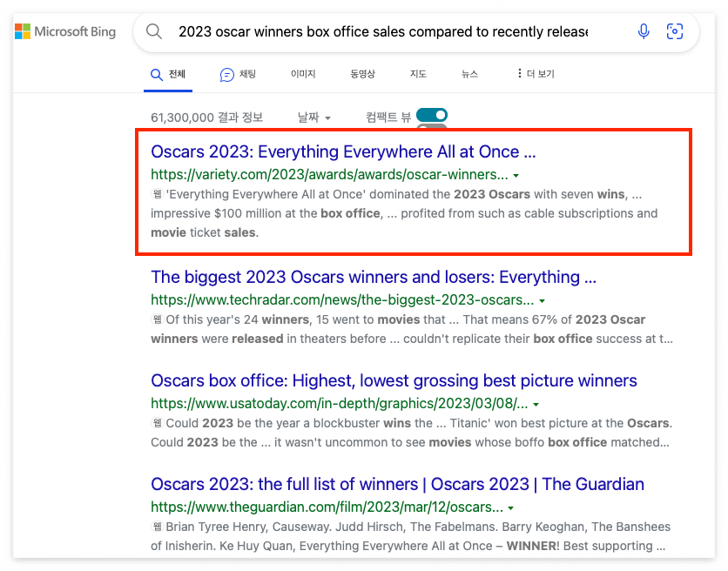Expand arrow next to techradar.com URL

point(542,301)
